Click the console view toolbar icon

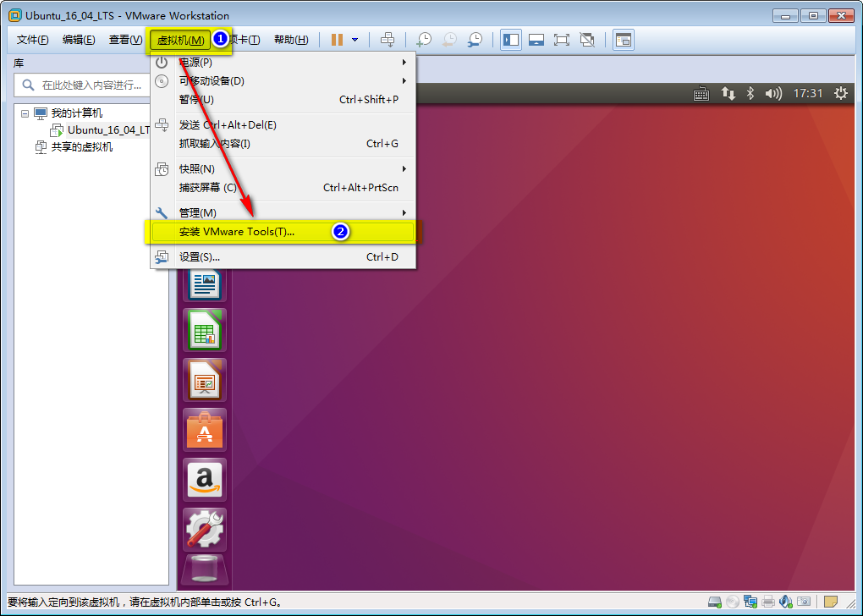tap(623, 40)
